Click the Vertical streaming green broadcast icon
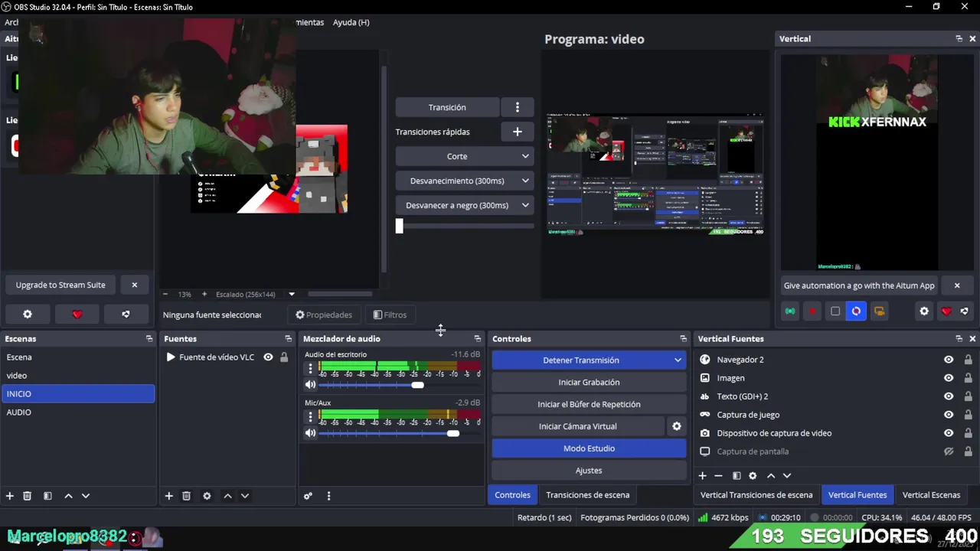This screenshot has width=980, height=551. [x=790, y=311]
